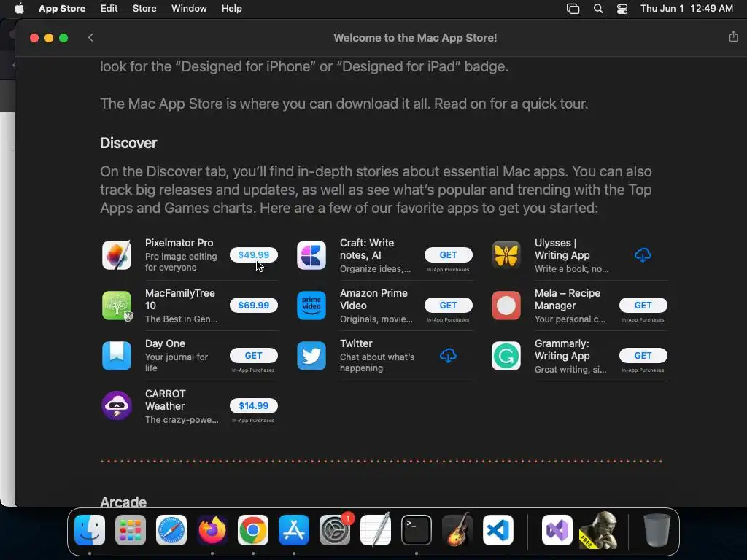Click GET for Amazon Prime Video

(449, 306)
